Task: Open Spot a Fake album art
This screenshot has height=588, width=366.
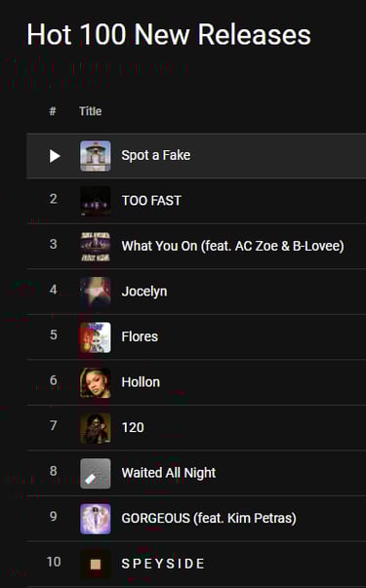Action: 96,156
